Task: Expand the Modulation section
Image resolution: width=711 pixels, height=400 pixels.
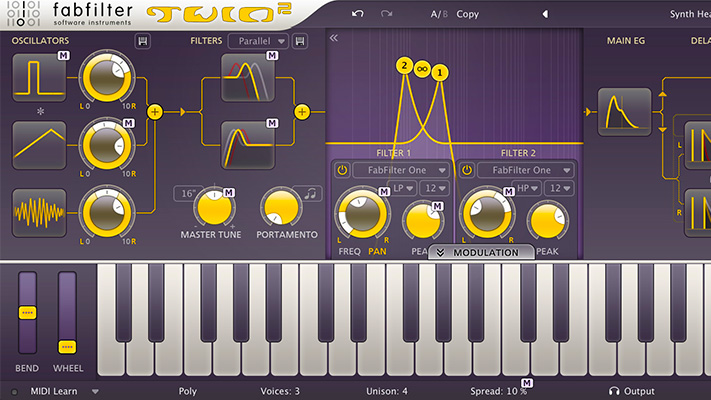Action: 477,253
